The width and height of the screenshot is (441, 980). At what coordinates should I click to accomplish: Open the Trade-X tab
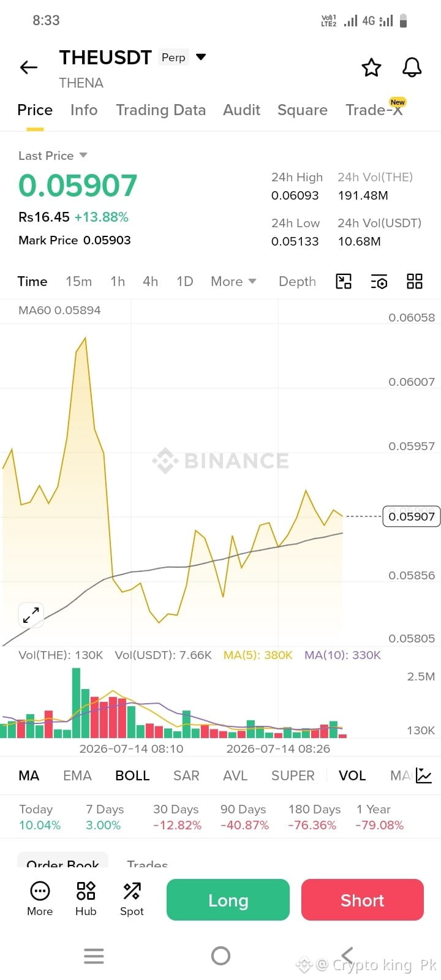coord(374,110)
